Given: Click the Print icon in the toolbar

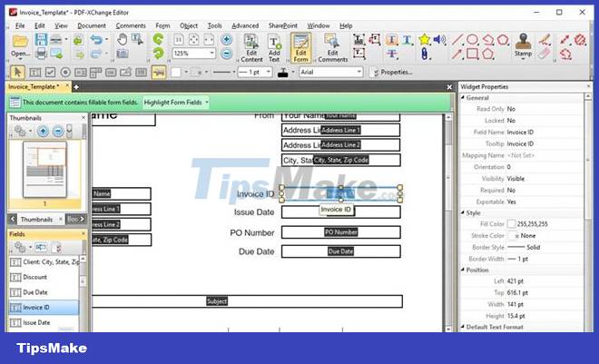Looking at the screenshot, I should click(41, 54).
